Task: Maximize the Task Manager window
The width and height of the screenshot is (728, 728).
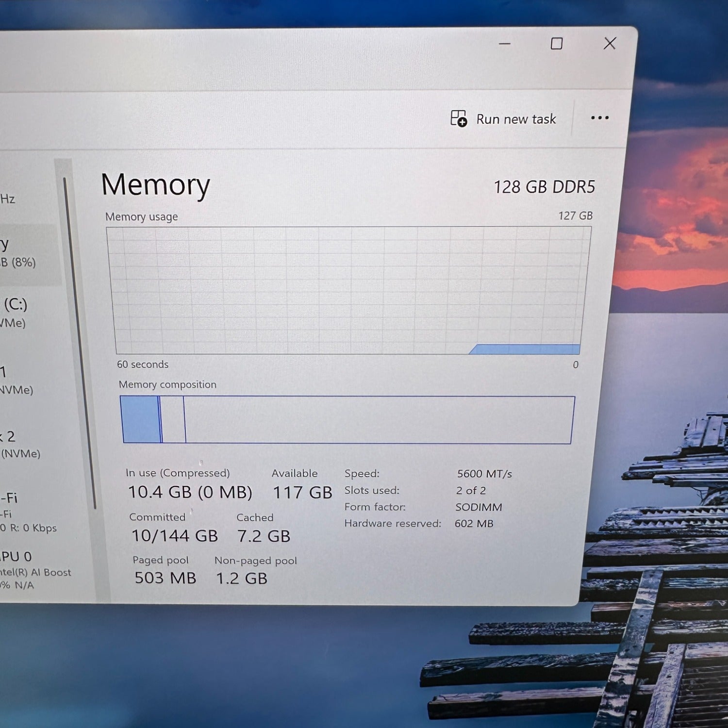Action: (x=557, y=44)
